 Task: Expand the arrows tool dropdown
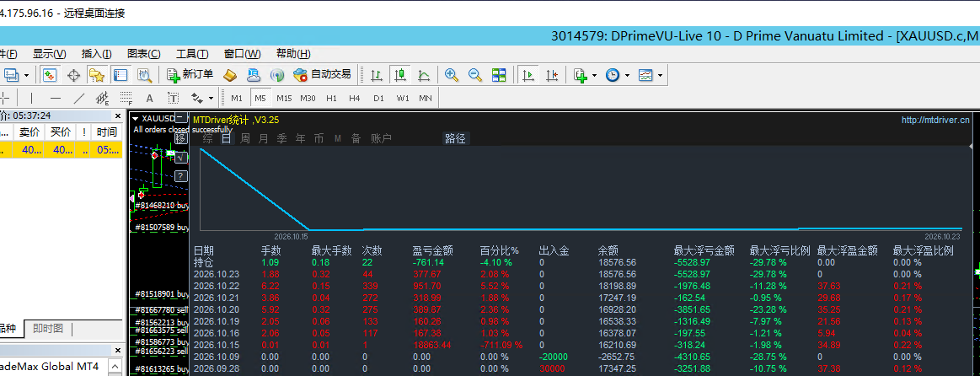tap(212, 99)
